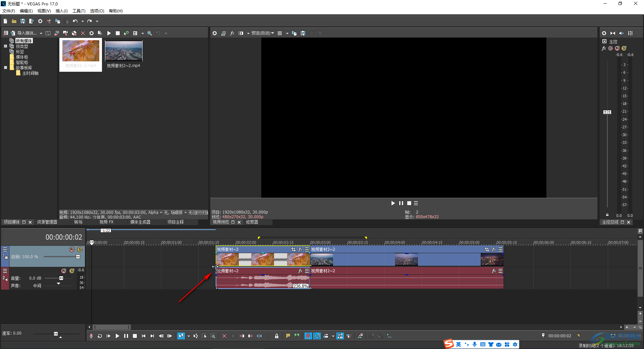Open undo history dropdown arrow

[x=83, y=21]
